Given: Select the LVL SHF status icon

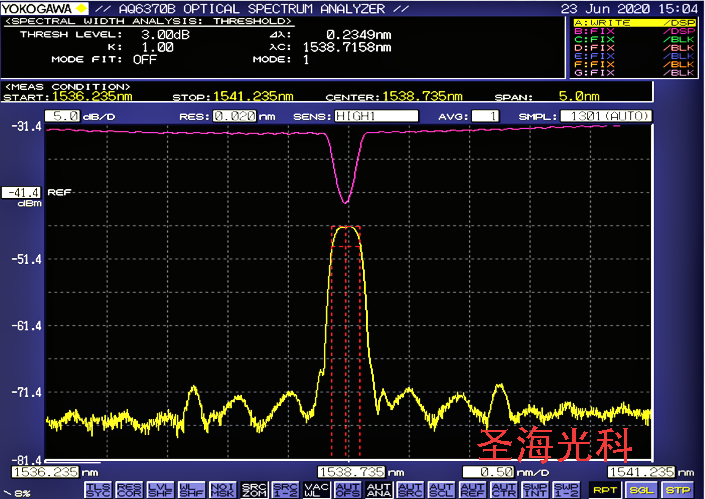Looking at the screenshot, I should click(x=160, y=490).
